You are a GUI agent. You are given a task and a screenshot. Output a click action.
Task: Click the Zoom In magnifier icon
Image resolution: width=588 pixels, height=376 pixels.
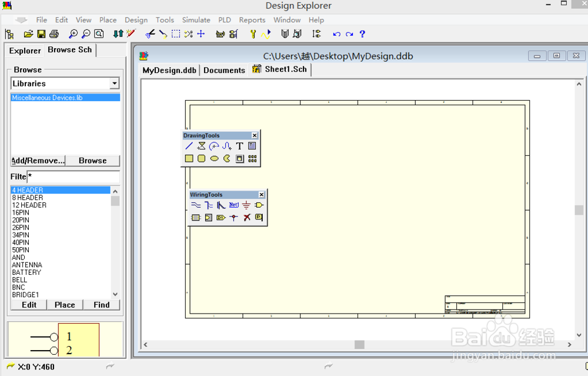pyautogui.click(x=73, y=34)
